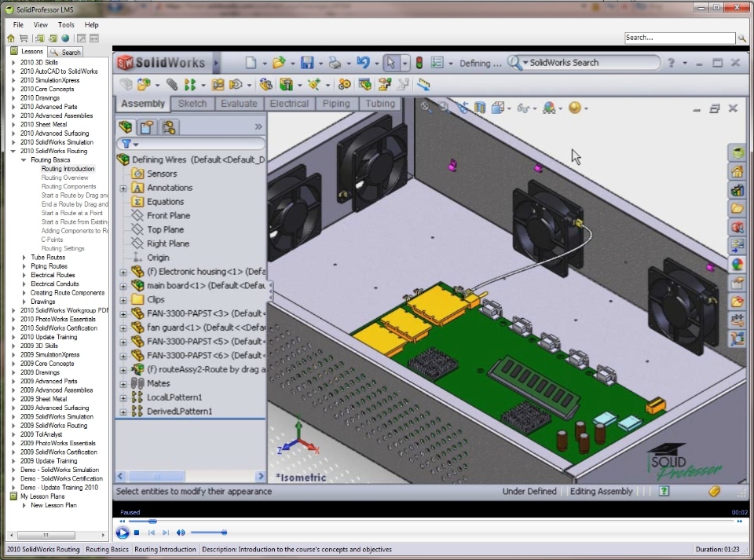Click the Select cursor tool icon

click(391, 63)
